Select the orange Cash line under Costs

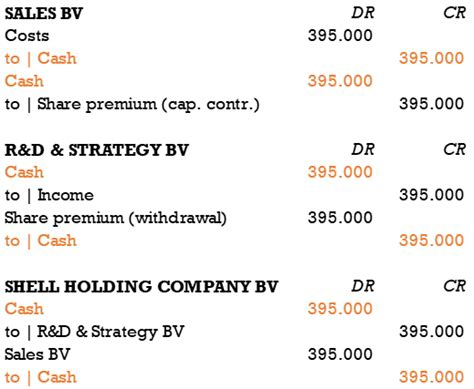[41, 59]
